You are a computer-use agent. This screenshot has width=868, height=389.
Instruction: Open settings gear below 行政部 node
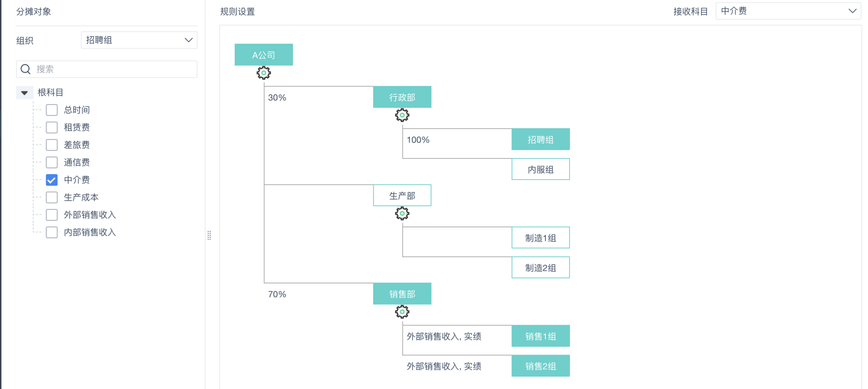(402, 115)
